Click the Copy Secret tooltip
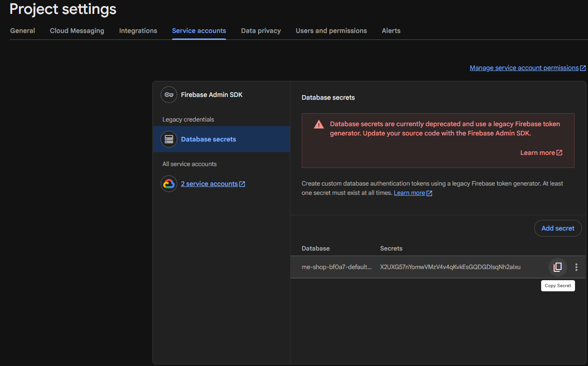 [x=558, y=286]
